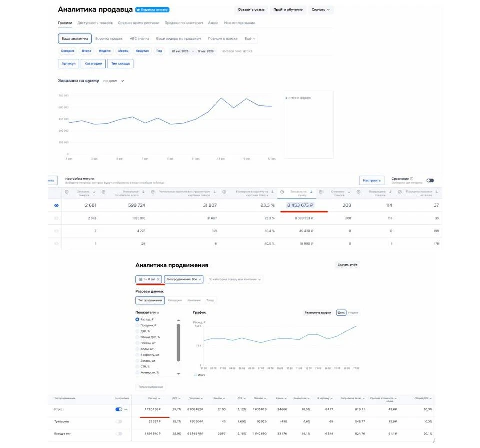Screen dimensions: 480x448
Task: Click the info icon beside Показатели
Action: tap(158, 312)
